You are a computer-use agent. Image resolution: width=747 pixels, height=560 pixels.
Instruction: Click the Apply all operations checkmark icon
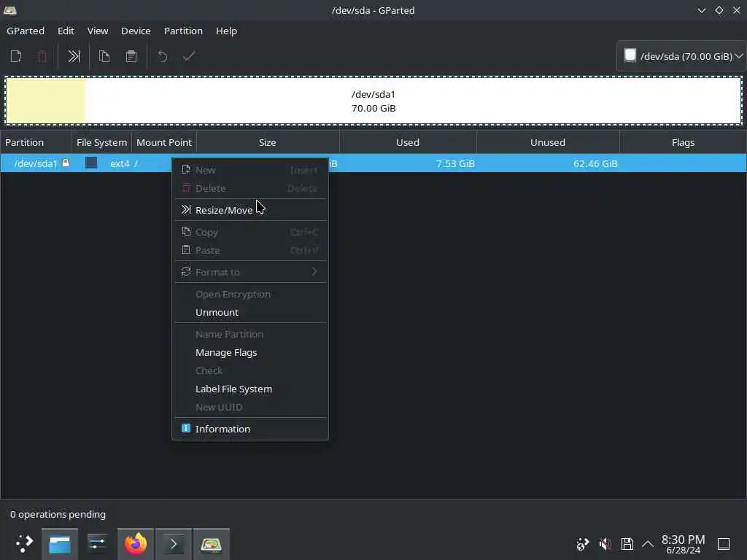point(189,57)
